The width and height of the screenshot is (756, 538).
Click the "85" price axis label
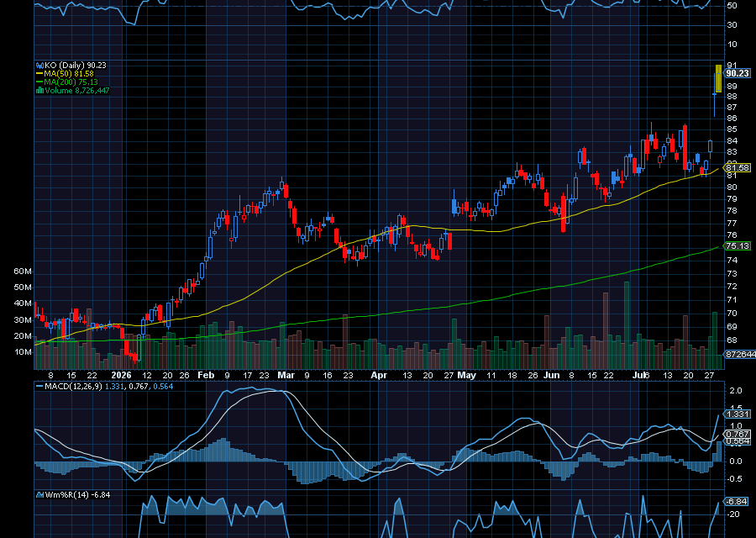(x=732, y=129)
